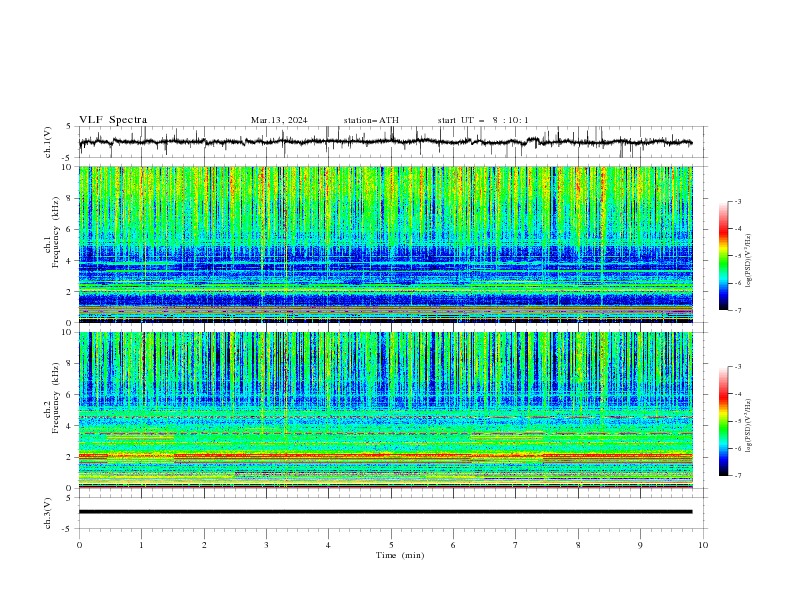Image resolution: width=792 pixels, height=612 pixels.
Task: Click the "2" tick on the time axis
Action: pyautogui.click(x=204, y=545)
